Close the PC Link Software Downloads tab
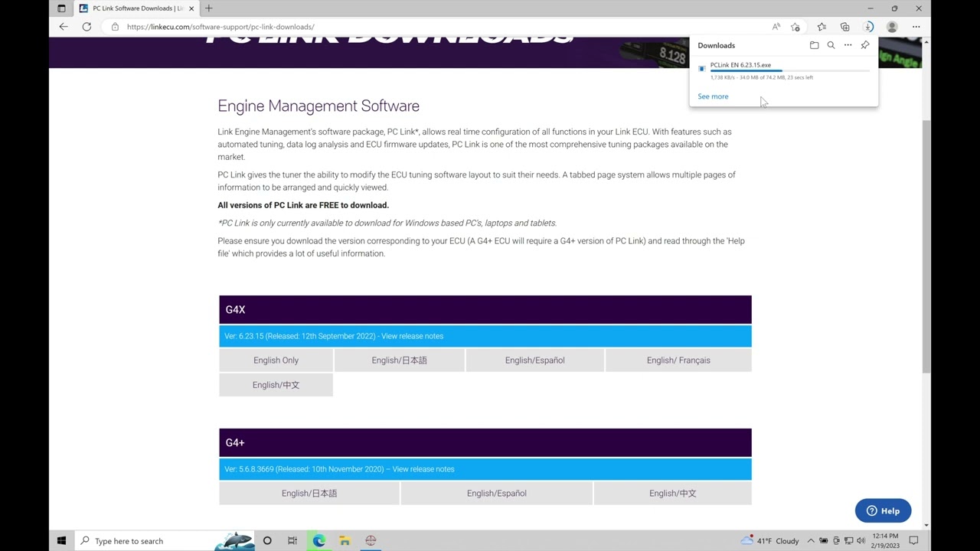The height and width of the screenshot is (551, 980). pyautogui.click(x=191, y=8)
